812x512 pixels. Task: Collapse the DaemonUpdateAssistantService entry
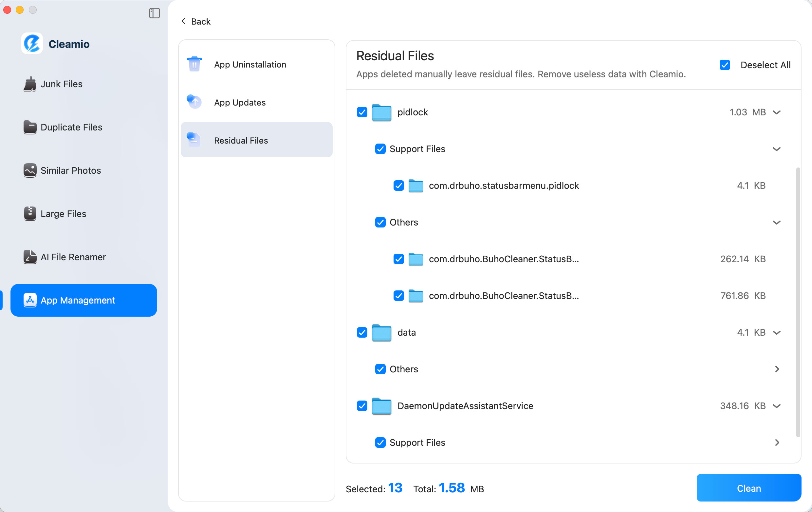pyautogui.click(x=777, y=406)
